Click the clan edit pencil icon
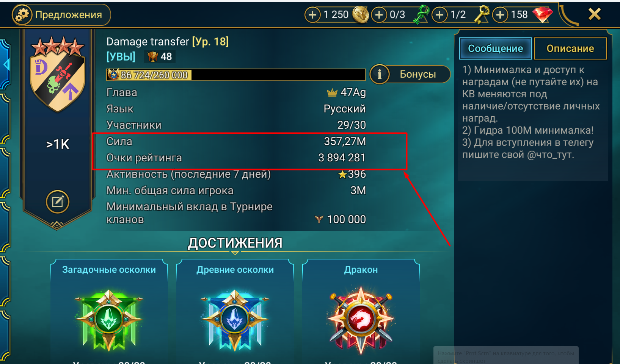The height and width of the screenshot is (364, 620). tap(58, 202)
